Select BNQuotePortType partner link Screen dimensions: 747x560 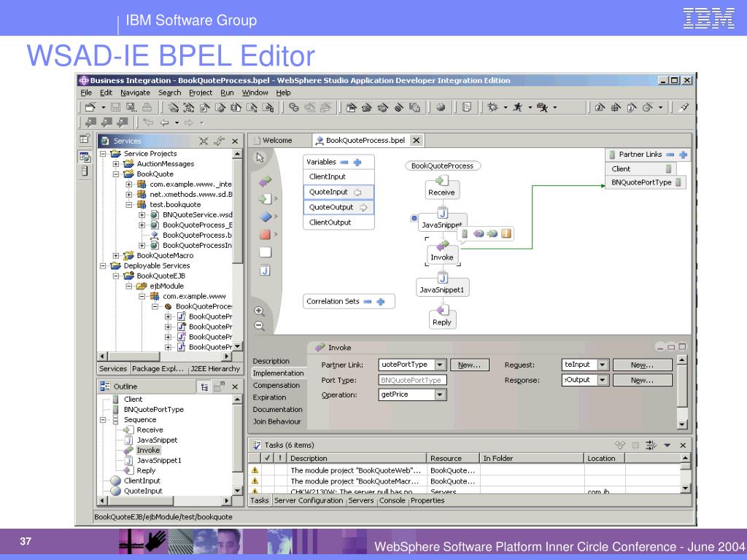tap(646, 182)
